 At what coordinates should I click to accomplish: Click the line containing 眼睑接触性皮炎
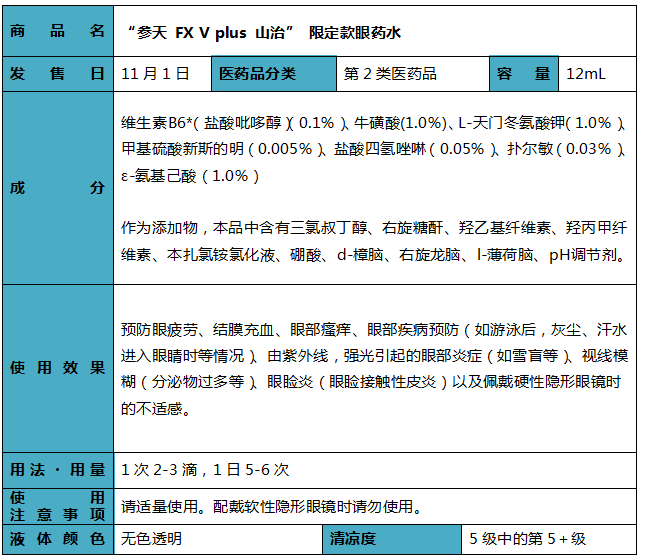point(371,382)
